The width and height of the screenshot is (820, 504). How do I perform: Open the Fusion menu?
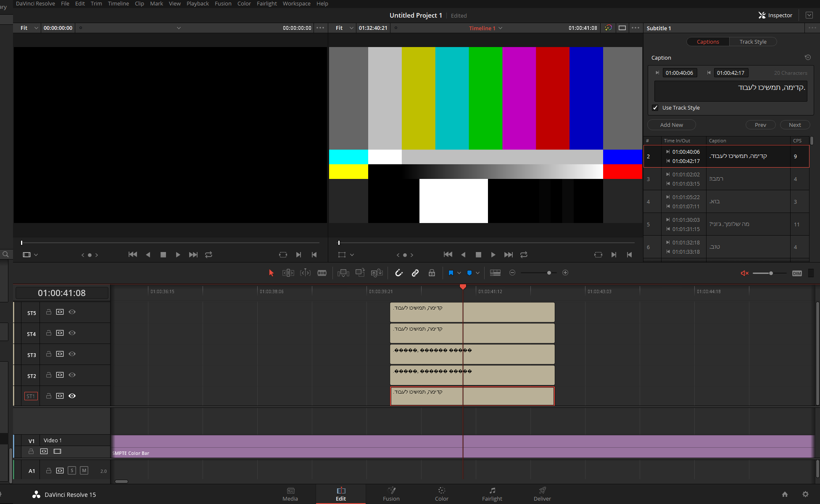pos(223,4)
